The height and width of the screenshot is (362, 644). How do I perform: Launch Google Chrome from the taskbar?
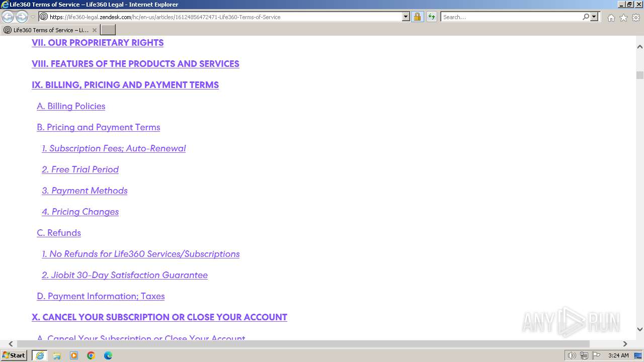(91, 355)
